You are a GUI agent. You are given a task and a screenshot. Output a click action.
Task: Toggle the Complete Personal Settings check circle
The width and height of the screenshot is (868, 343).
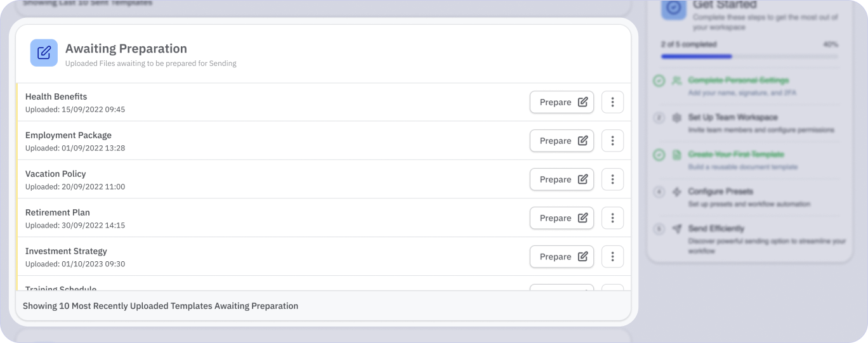tap(659, 81)
